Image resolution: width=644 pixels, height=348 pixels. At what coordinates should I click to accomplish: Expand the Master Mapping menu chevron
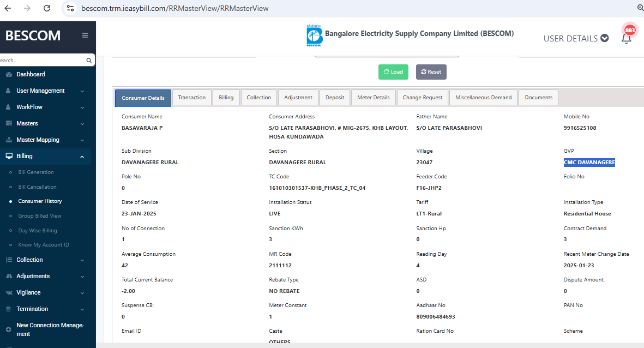(82, 141)
